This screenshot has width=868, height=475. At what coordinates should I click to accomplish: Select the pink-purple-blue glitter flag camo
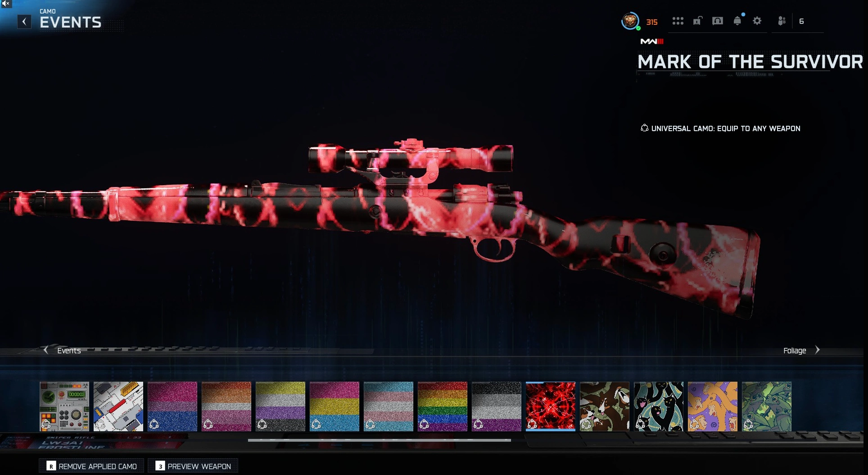coord(172,406)
